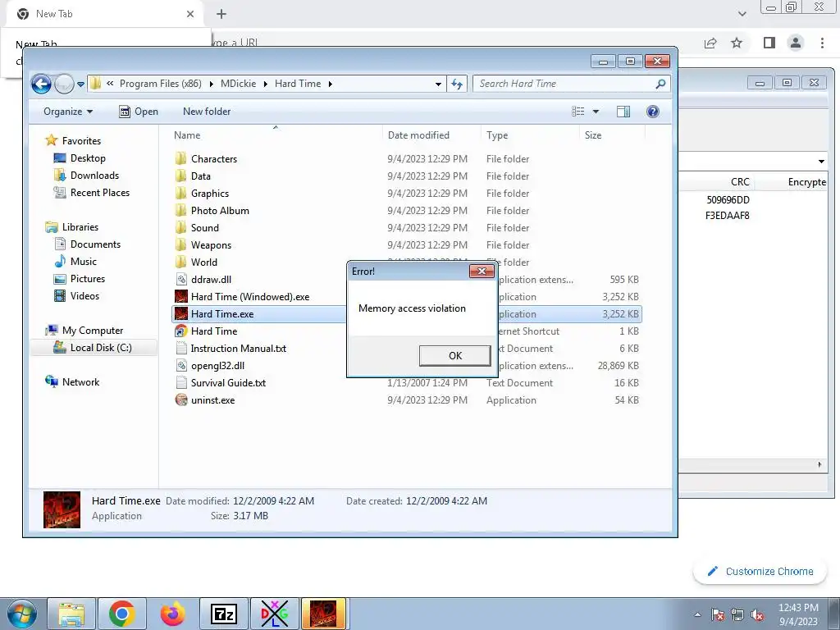
Task: Open Documents library
Action: pos(95,244)
